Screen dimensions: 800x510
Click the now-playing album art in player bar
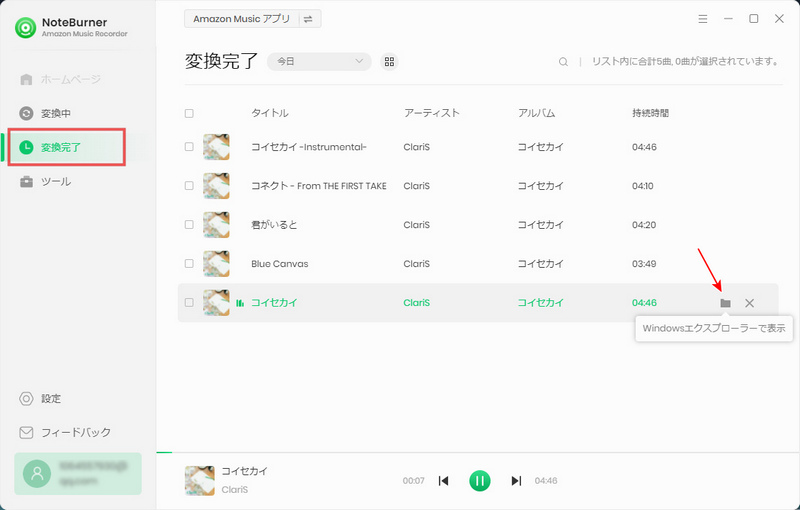[199, 480]
